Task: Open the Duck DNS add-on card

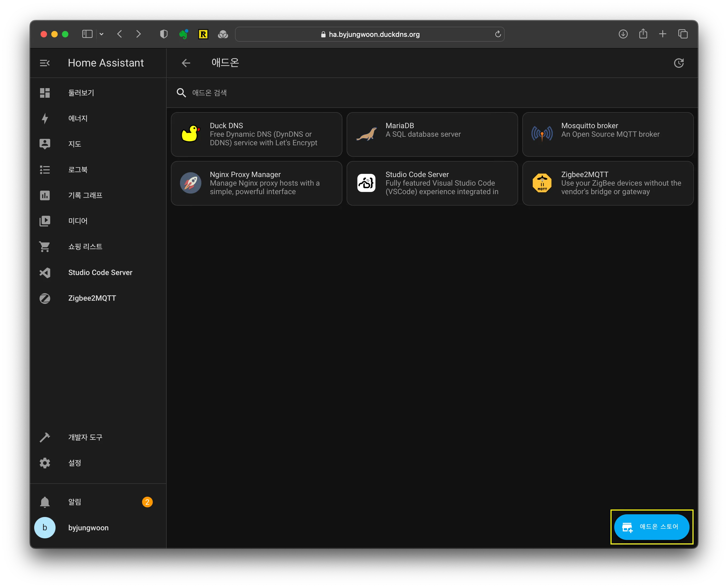Action: tap(256, 135)
